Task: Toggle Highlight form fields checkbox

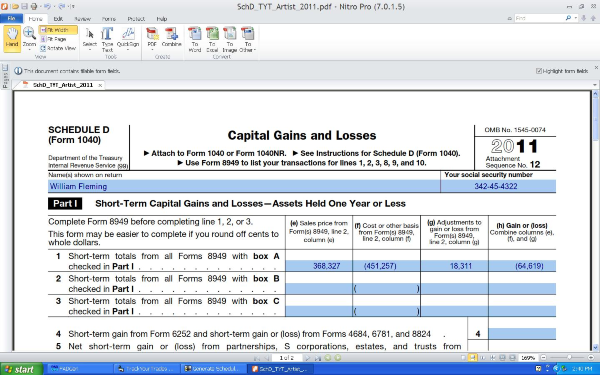Action: [x=539, y=71]
